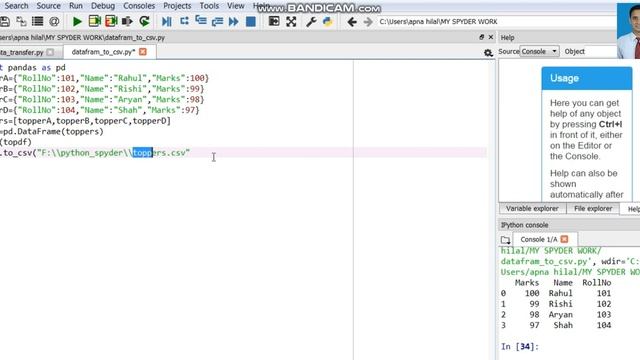This screenshot has width=640, height=360.
Task: Click the Save all files icon
Action: [x=21, y=22]
